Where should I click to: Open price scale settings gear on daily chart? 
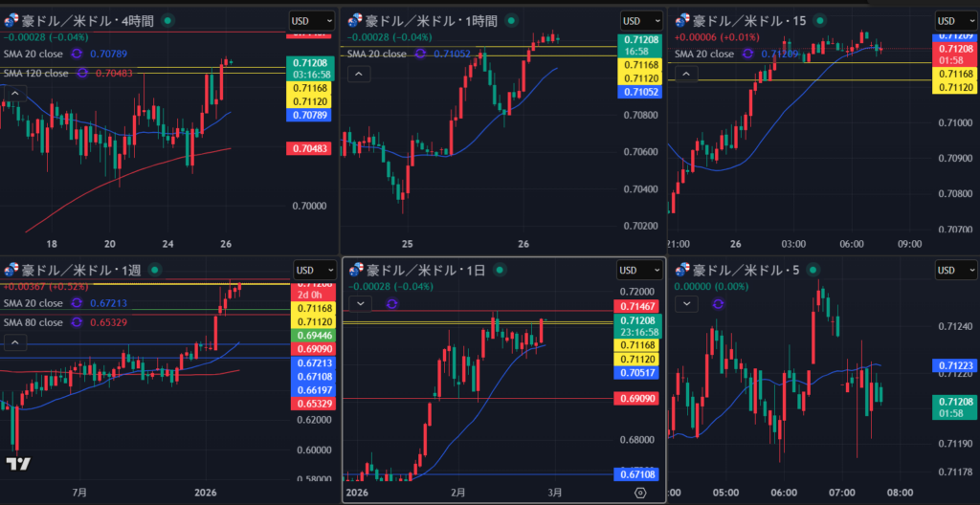(x=640, y=493)
